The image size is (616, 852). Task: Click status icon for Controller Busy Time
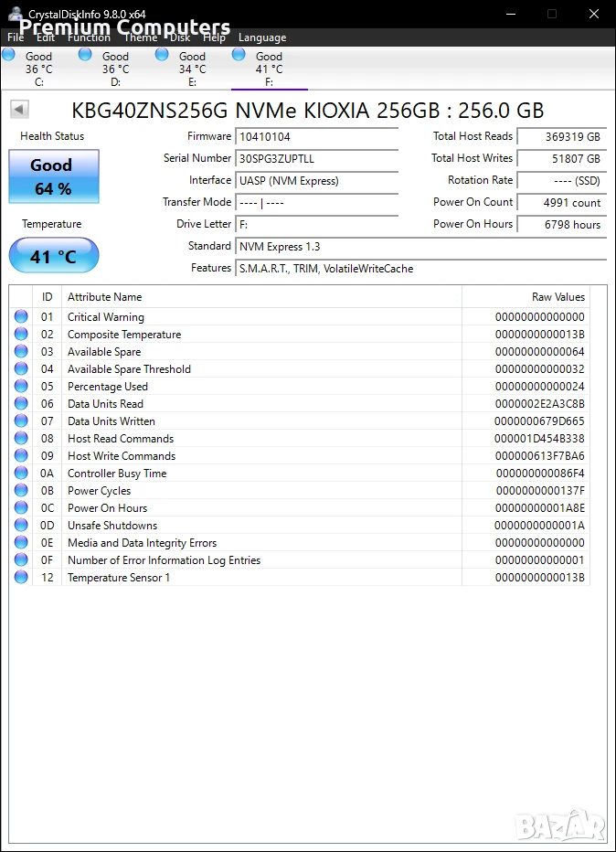(21, 473)
